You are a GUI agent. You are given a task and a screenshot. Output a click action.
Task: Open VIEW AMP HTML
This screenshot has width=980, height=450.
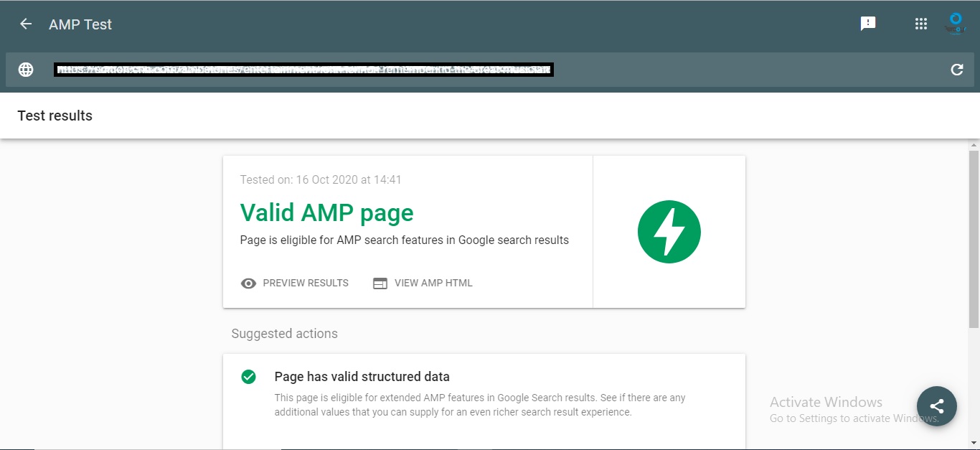pos(423,283)
